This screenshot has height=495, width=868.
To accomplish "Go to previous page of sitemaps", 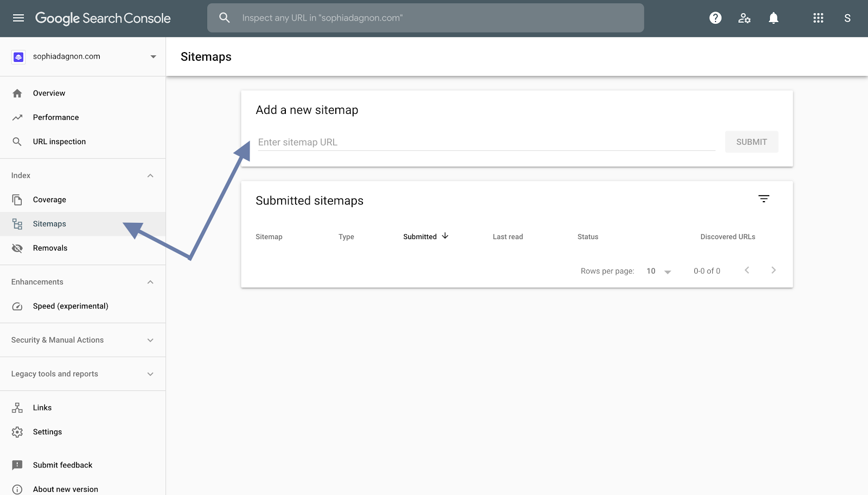I will (747, 270).
